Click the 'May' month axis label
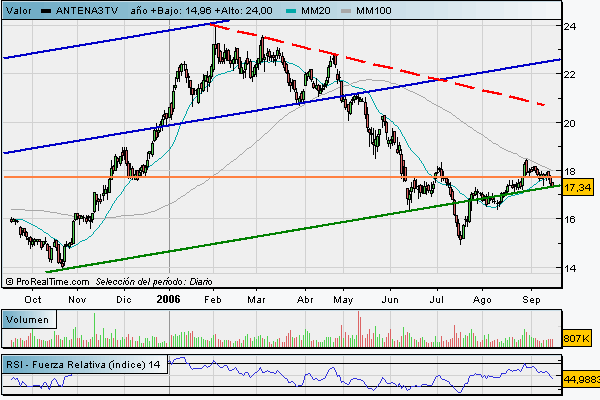This screenshot has width=600, height=400. [343, 300]
